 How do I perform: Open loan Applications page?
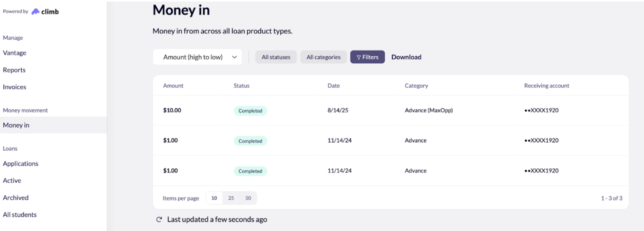pyautogui.click(x=21, y=163)
